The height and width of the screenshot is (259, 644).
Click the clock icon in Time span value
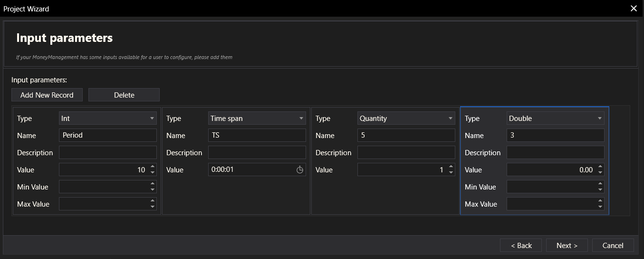click(300, 170)
